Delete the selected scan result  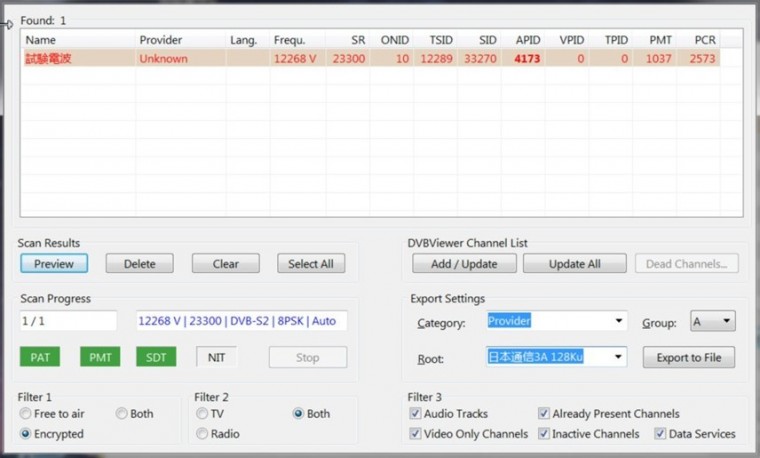[x=140, y=264]
